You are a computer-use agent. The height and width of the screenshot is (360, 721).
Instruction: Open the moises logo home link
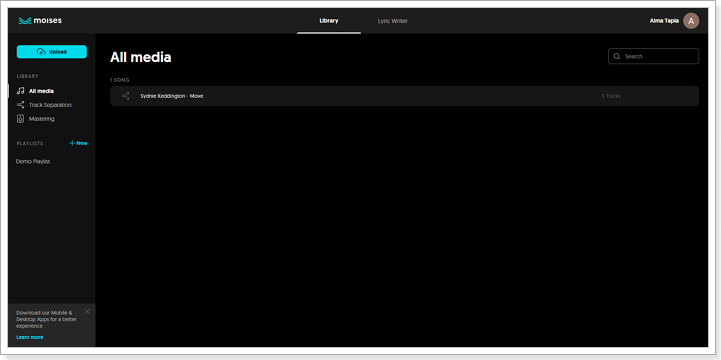[x=40, y=21]
